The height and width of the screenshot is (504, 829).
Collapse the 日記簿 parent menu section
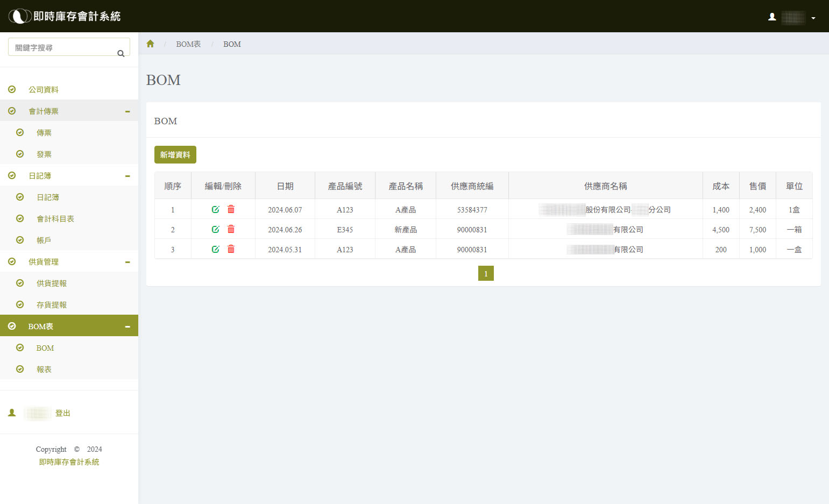pyautogui.click(x=127, y=176)
